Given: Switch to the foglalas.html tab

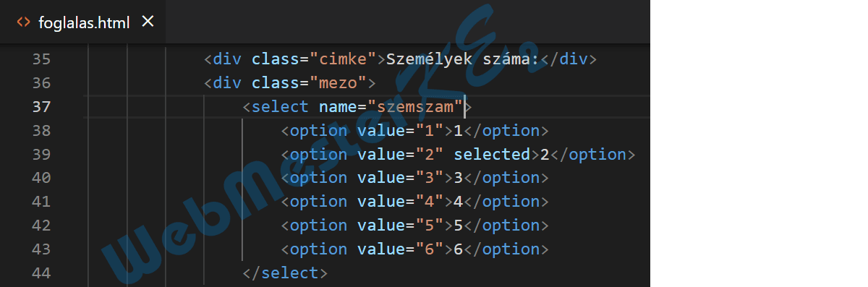Looking at the screenshot, I should [83, 22].
